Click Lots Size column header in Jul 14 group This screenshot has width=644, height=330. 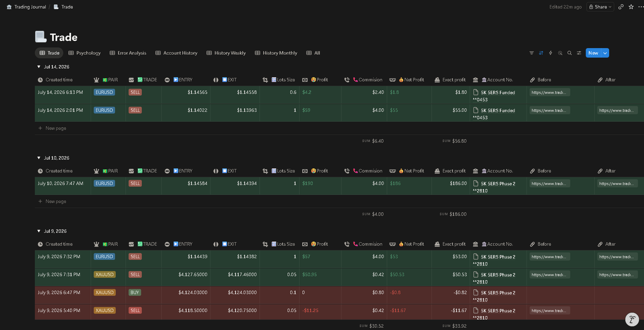point(279,80)
